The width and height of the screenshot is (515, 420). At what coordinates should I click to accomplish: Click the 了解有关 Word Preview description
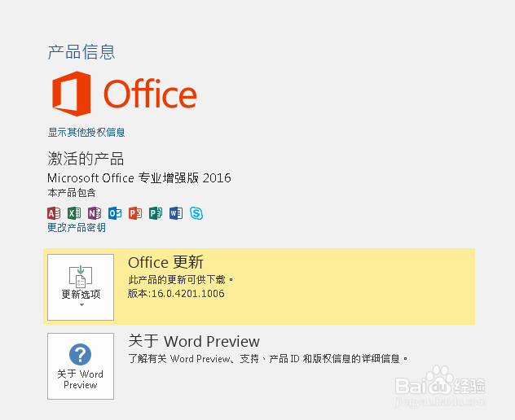(x=268, y=359)
